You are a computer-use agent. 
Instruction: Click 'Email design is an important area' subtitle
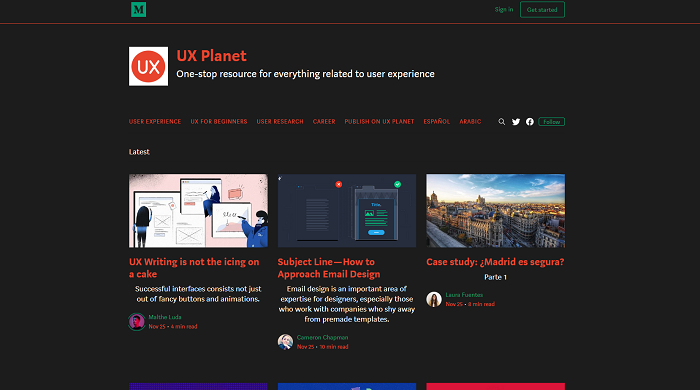[x=347, y=304]
